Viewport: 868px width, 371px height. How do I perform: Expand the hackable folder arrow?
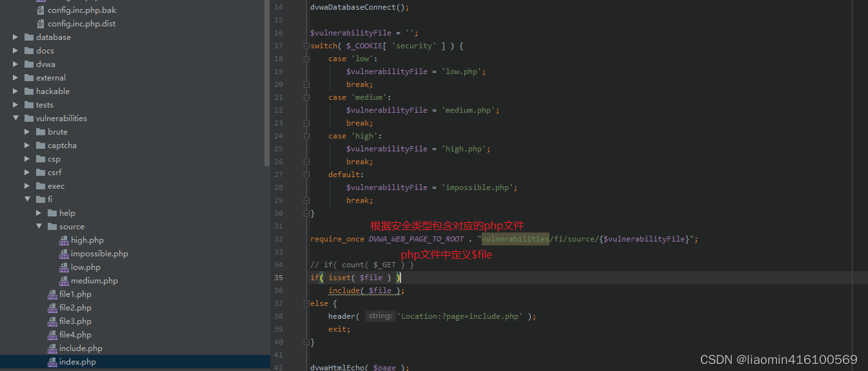pos(15,91)
